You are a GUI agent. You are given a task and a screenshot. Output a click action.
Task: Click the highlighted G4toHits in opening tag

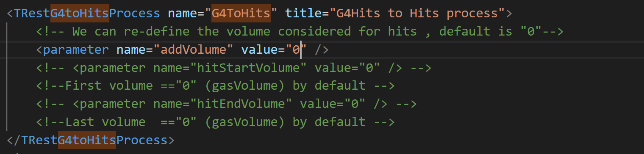point(80,13)
